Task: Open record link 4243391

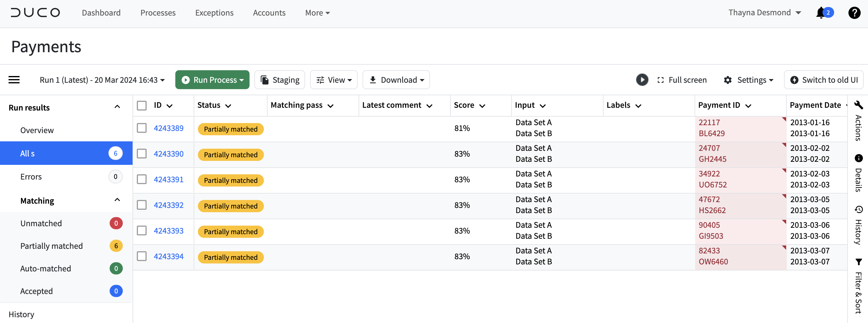Action: coord(169,179)
